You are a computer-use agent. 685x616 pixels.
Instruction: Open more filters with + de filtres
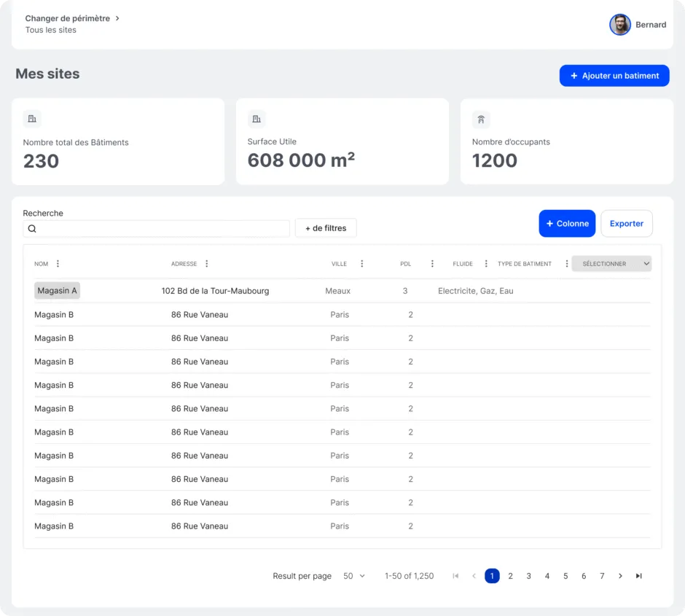pos(326,228)
